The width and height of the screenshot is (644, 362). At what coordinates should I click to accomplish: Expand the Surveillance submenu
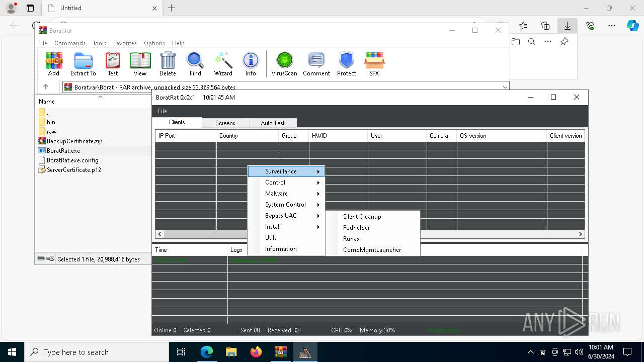coord(286,171)
